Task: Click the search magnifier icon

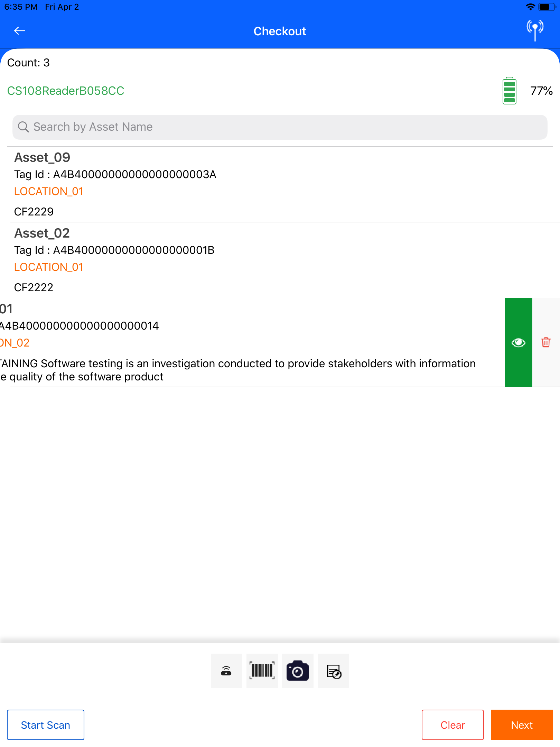Action: click(x=24, y=127)
